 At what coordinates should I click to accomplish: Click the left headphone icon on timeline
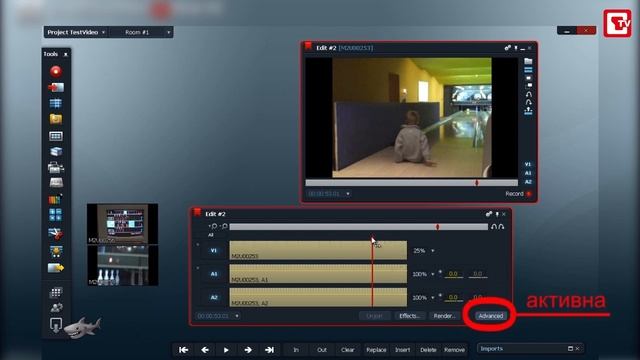(494, 227)
